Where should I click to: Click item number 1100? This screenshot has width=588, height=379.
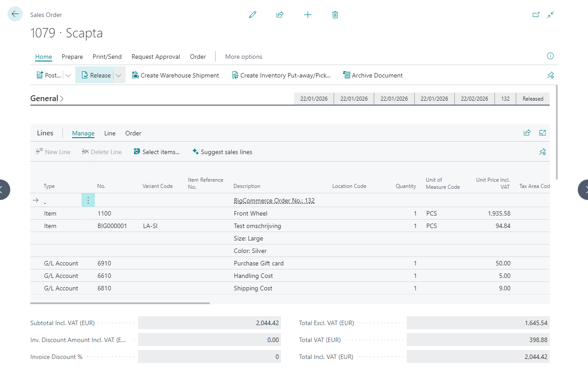pyautogui.click(x=104, y=213)
